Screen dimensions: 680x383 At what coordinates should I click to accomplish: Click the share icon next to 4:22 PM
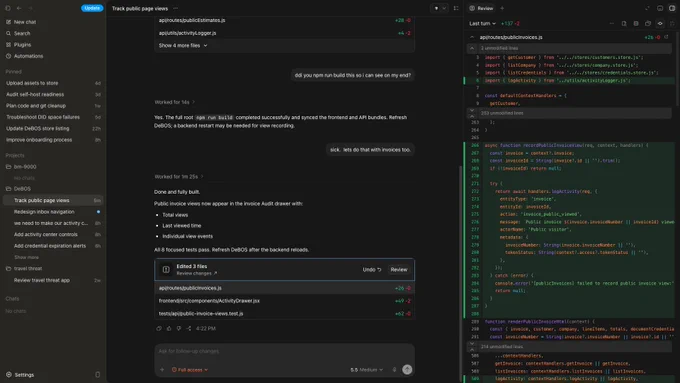[189, 329]
